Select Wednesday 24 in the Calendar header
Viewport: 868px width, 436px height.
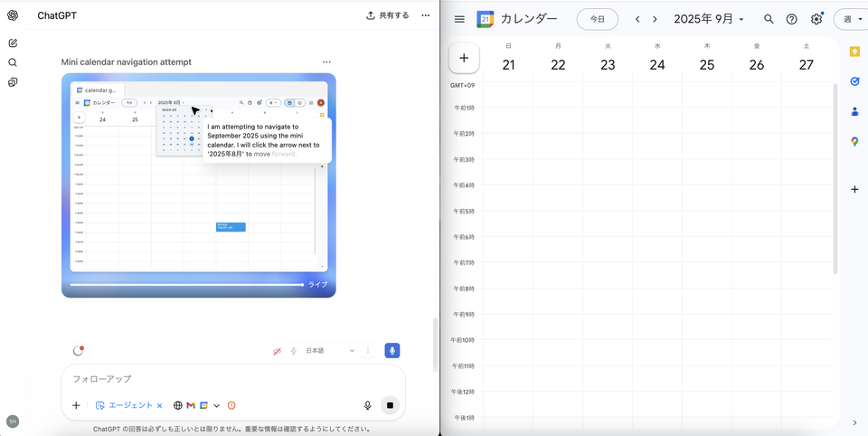(x=657, y=65)
